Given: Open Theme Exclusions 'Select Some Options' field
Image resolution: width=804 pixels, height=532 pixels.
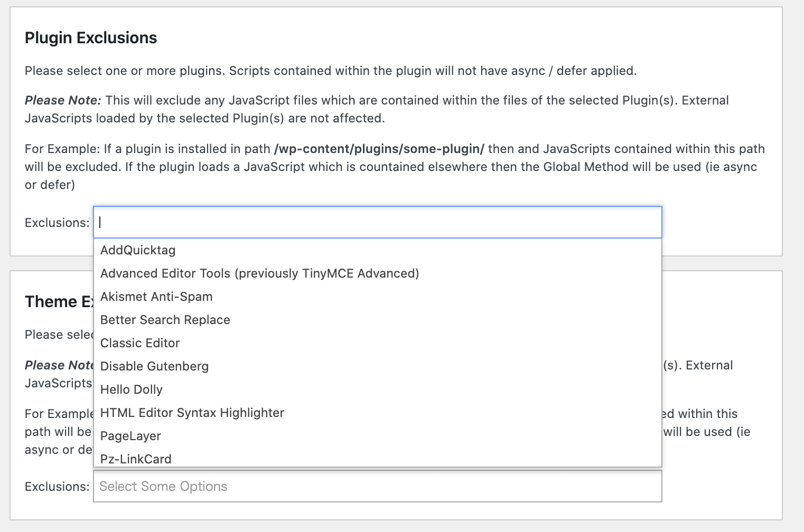Looking at the screenshot, I should coord(377,486).
